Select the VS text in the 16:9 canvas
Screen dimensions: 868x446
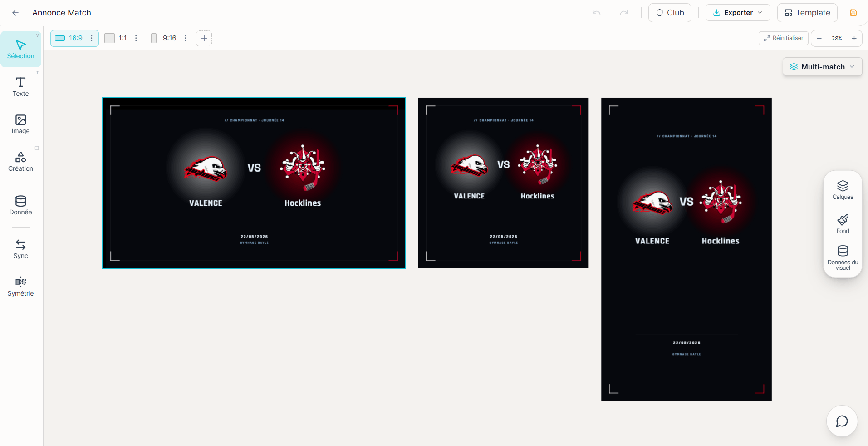pos(254,168)
